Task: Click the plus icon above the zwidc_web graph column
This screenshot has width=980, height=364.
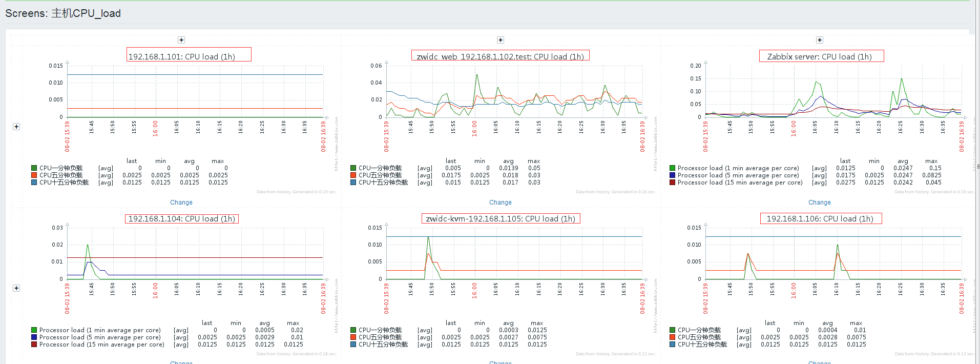Action: 501,40
